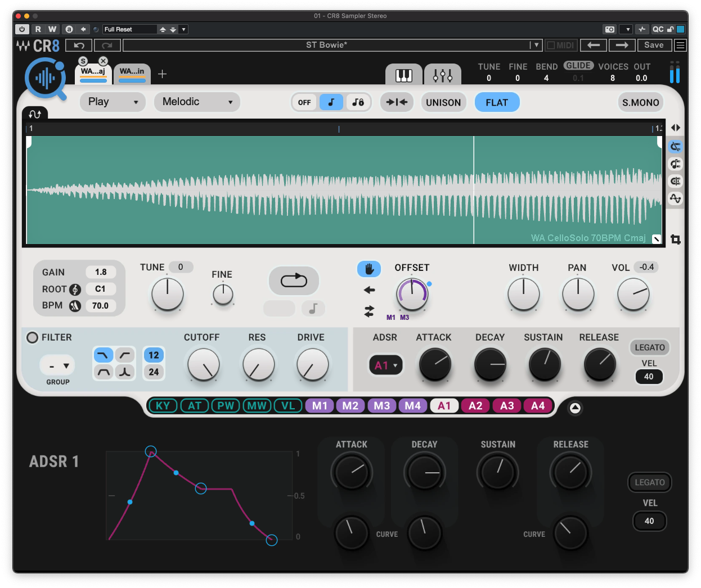
Task: Click the BPM value field 70.0
Action: pos(101,306)
